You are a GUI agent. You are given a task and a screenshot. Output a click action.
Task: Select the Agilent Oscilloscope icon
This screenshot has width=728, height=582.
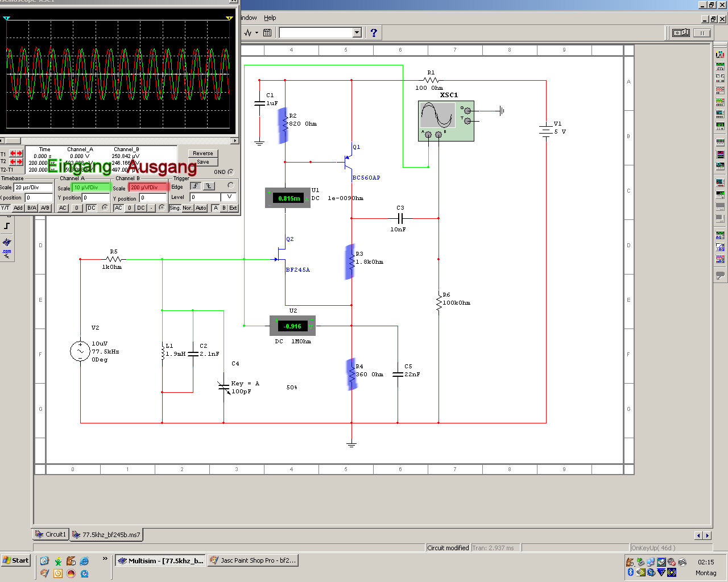720,259
